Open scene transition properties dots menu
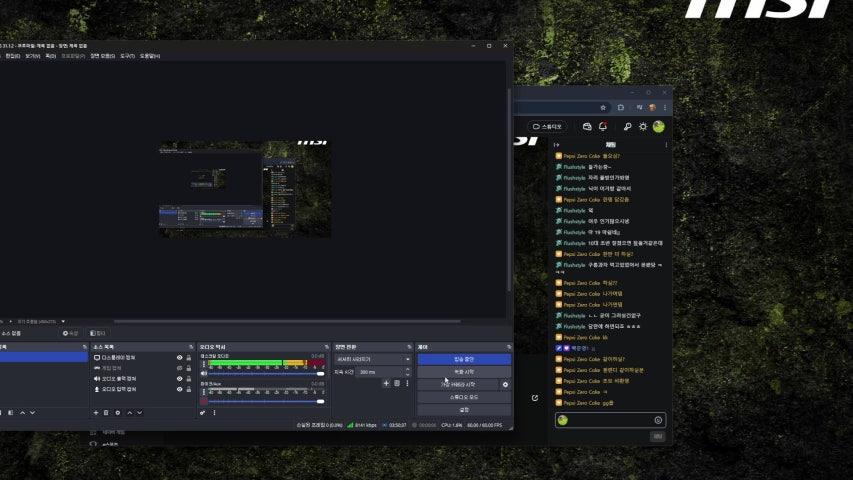Image resolution: width=853 pixels, height=480 pixels. [x=407, y=383]
